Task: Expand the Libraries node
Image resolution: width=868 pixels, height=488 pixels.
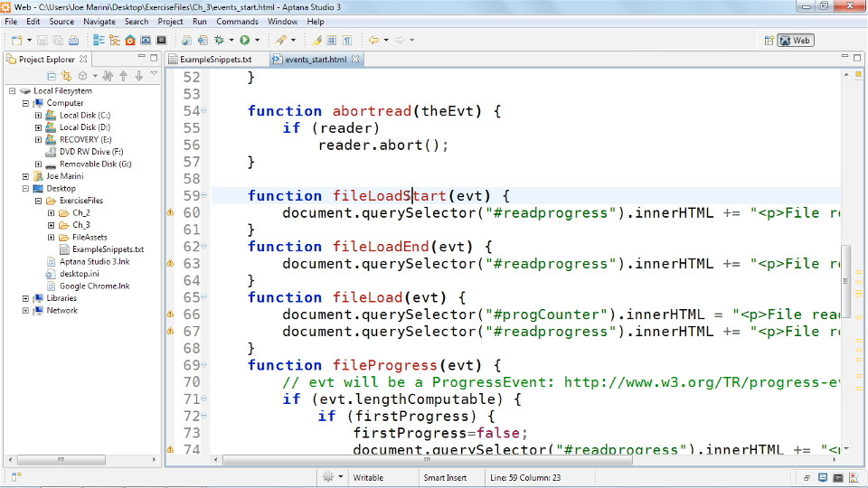Action: (25, 297)
